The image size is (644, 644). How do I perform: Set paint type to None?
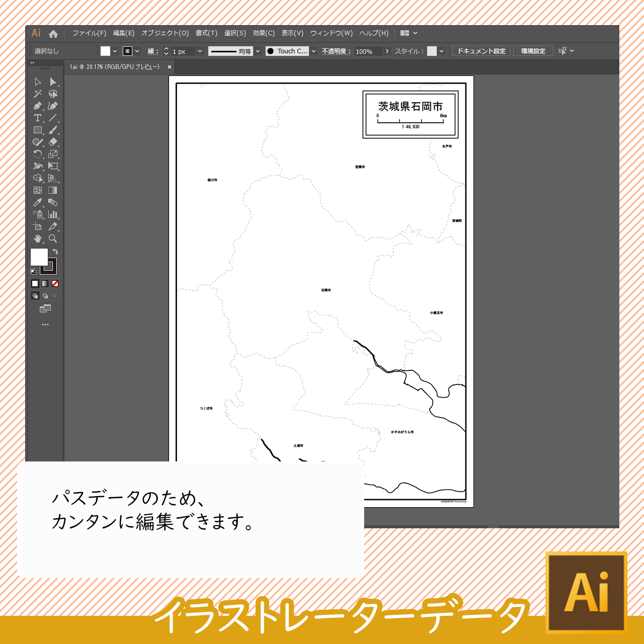tap(55, 284)
